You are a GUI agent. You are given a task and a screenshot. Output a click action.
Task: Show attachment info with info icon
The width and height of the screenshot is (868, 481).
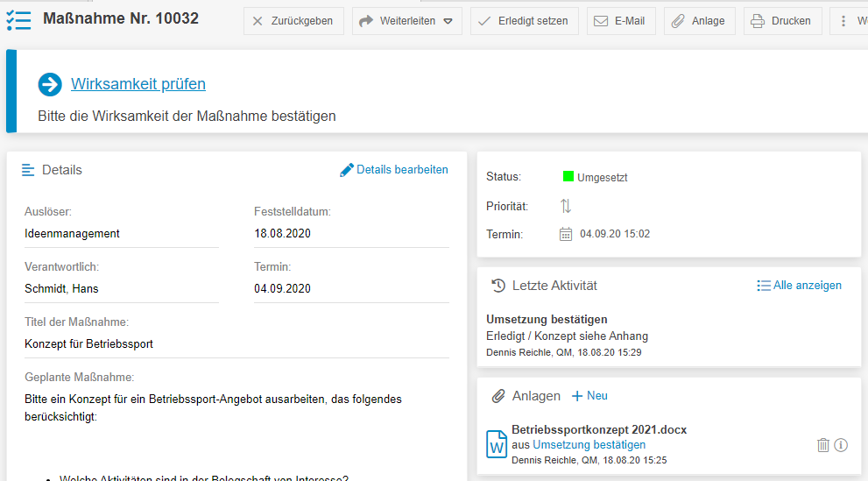[x=841, y=445]
